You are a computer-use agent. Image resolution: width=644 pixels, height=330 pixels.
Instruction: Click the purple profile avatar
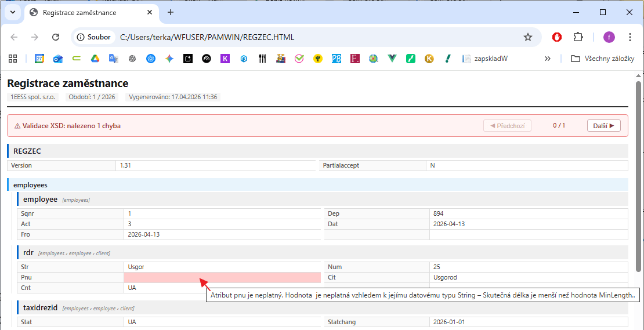click(609, 37)
